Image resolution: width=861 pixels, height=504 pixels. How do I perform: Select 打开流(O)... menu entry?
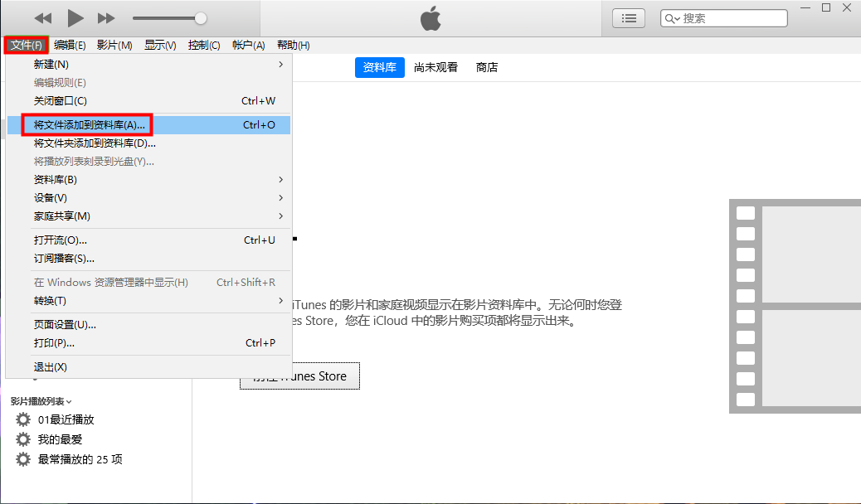pos(148,240)
